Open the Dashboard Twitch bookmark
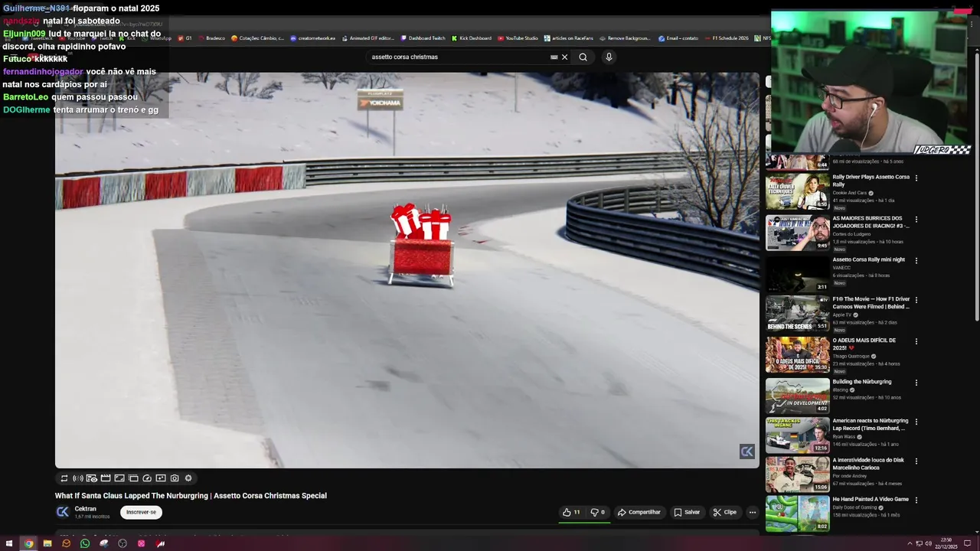Screen dimensions: 980x551 click(x=423, y=38)
